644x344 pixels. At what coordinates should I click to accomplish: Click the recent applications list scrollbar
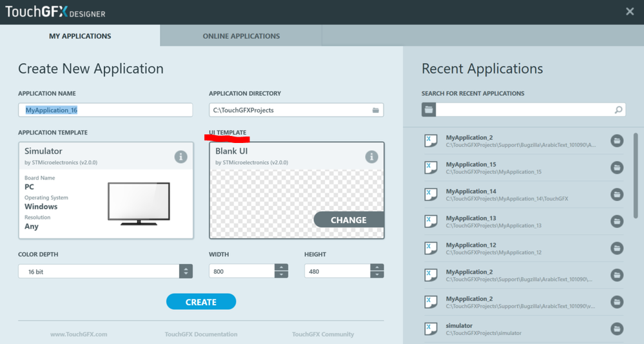point(636,176)
